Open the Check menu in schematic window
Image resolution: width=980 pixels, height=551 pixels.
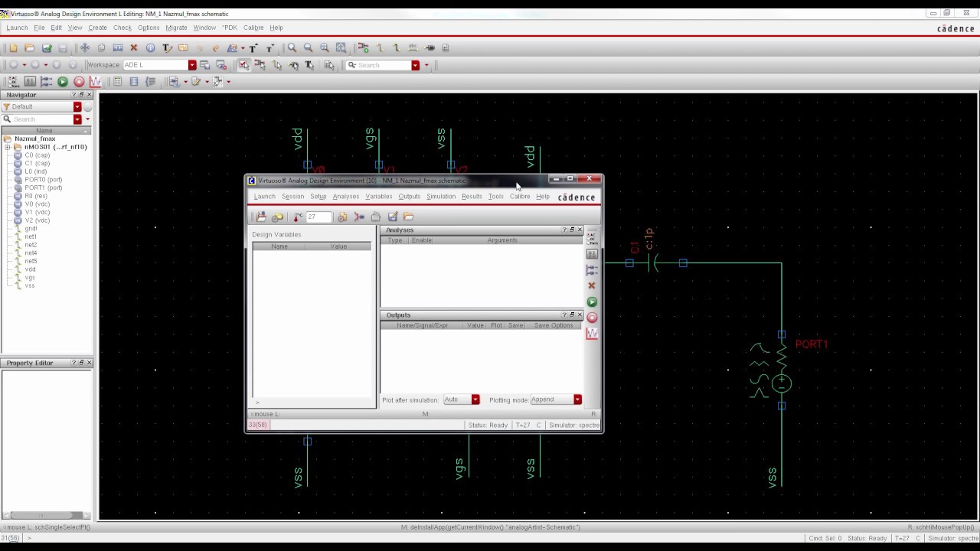click(122, 28)
